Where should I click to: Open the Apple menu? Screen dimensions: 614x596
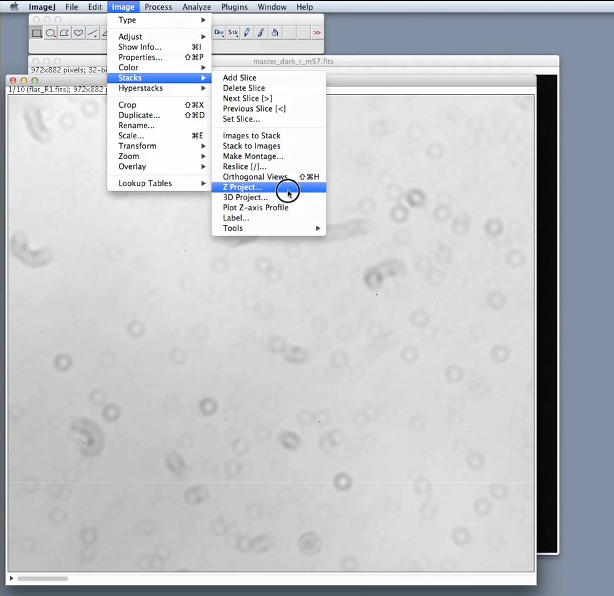pos(14,7)
